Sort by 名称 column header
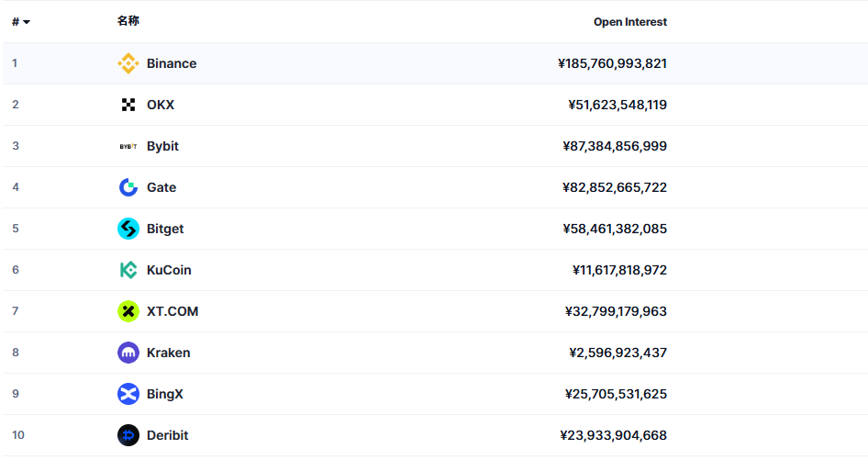The width and height of the screenshot is (868, 460). [x=128, y=21]
